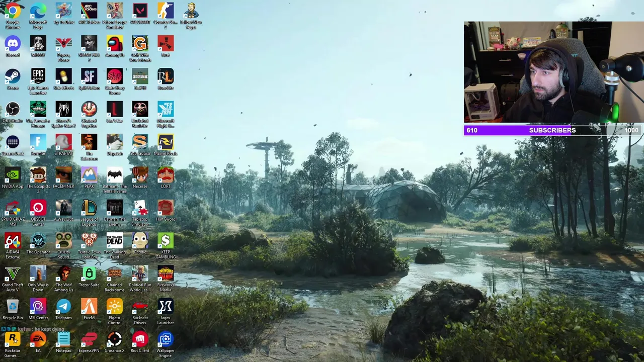Open FiveM shortcut icon

coord(89,309)
